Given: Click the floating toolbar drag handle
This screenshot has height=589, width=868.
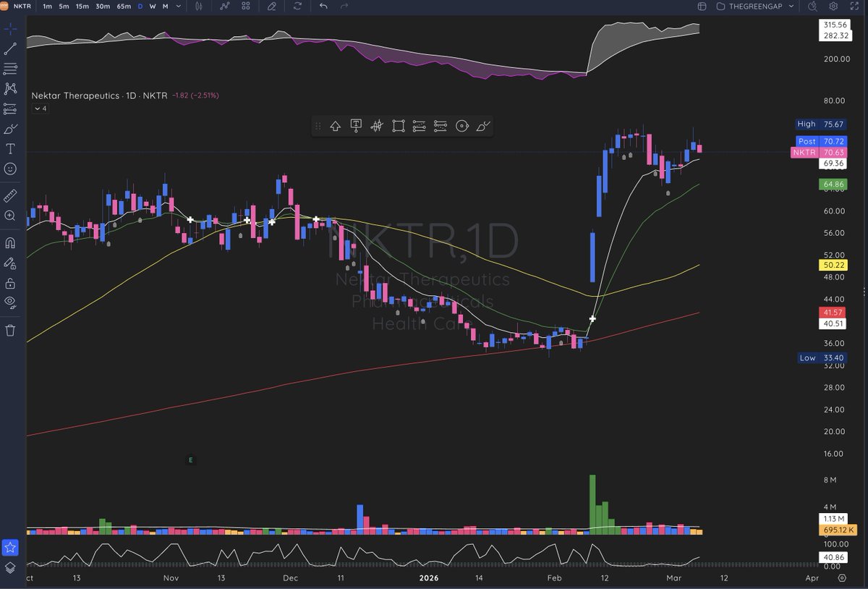Looking at the screenshot, I should click(x=318, y=126).
